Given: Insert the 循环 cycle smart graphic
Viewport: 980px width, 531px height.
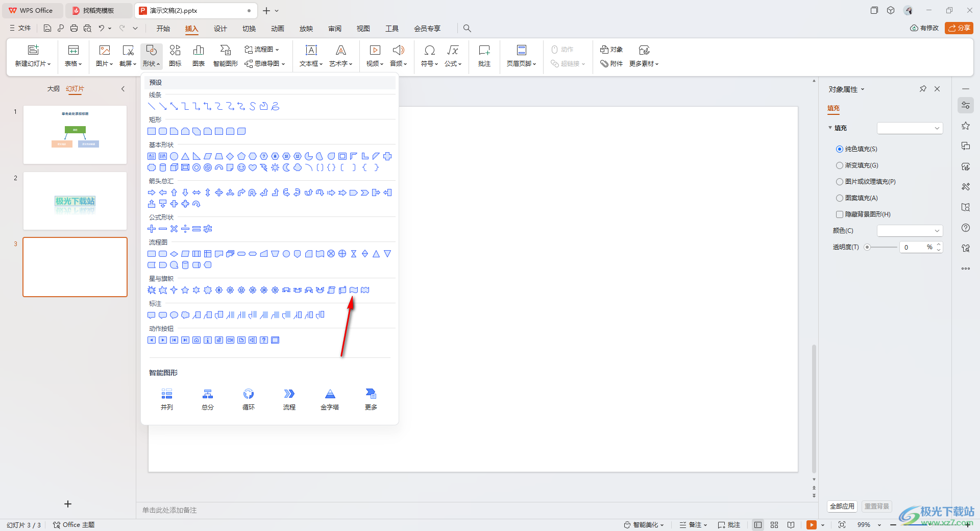Looking at the screenshot, I should tap(249, 399).
